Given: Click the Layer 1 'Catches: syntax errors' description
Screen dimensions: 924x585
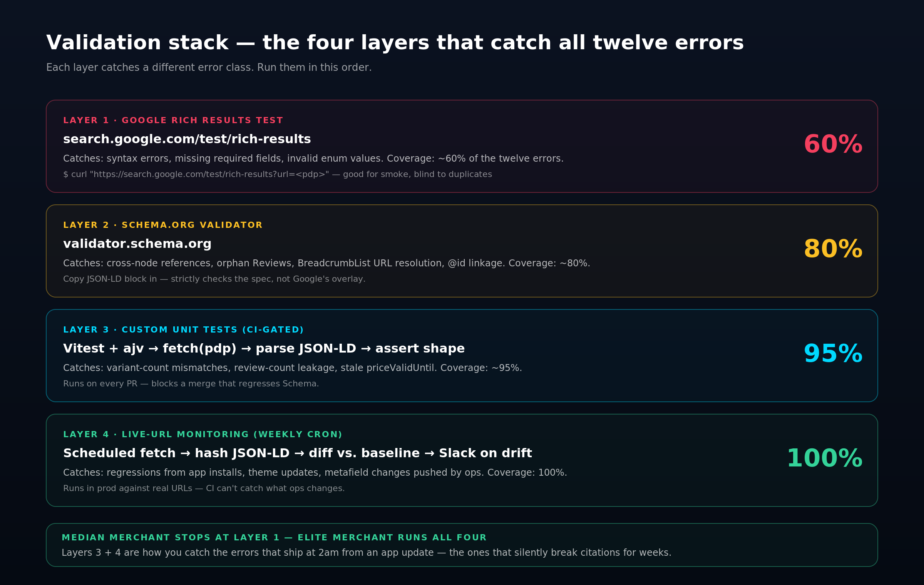Looking at the screenshot, I should click(313, 159).
